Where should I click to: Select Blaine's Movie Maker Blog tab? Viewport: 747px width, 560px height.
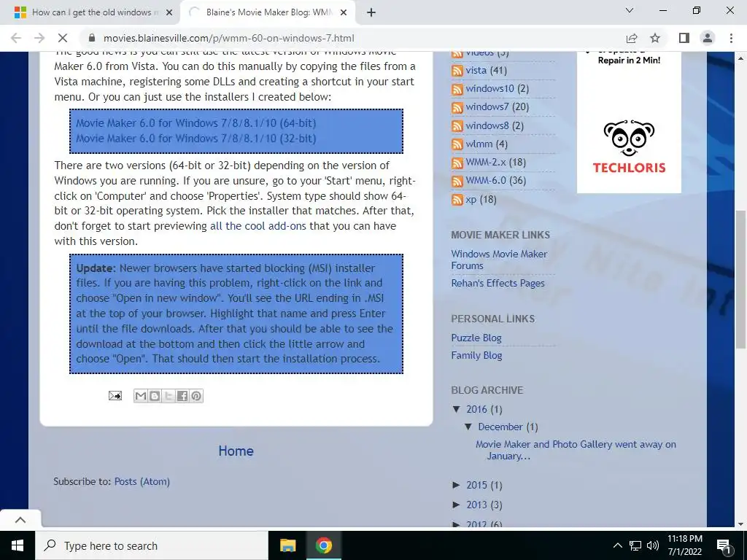click(268, 12)
